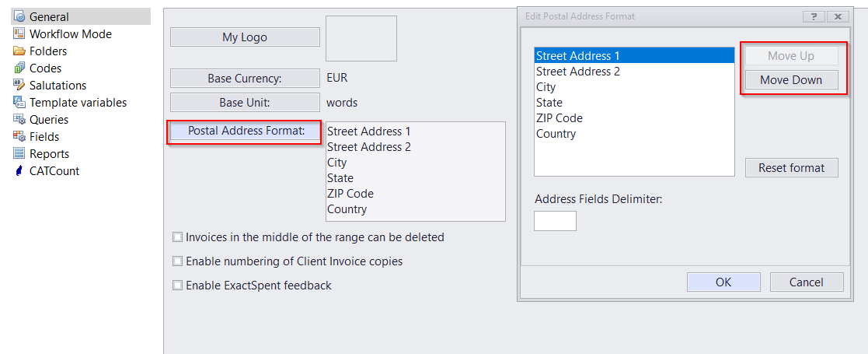Open the Salutations icon entry
The height and width of the screenshot is (354, 868).
[19, 86]
